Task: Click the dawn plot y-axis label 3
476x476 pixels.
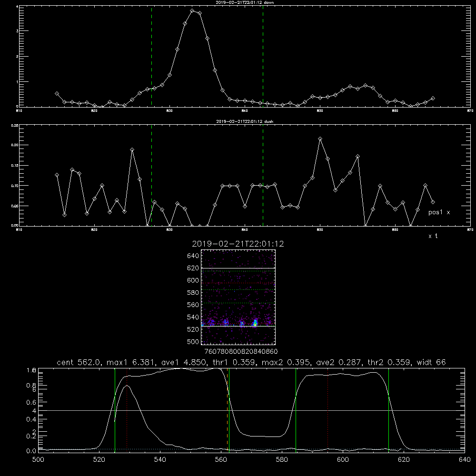Action: pos(17,31)
